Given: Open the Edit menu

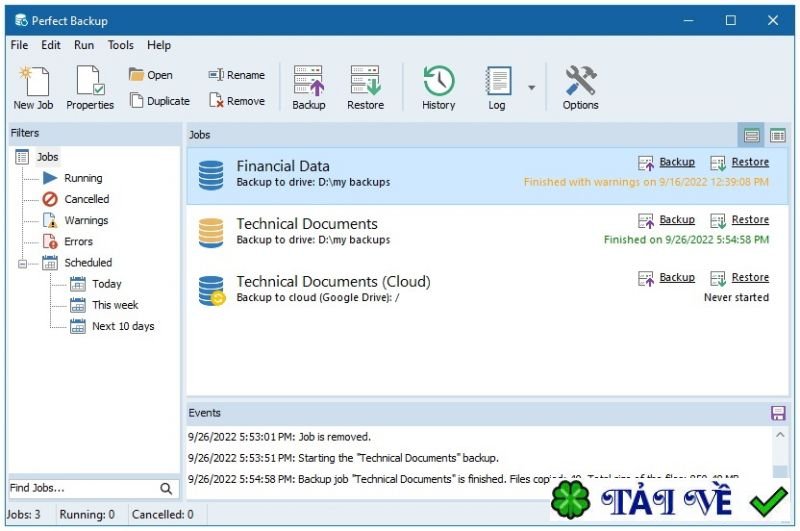Looking at the screenshot, I should click(x=51, y=45).
